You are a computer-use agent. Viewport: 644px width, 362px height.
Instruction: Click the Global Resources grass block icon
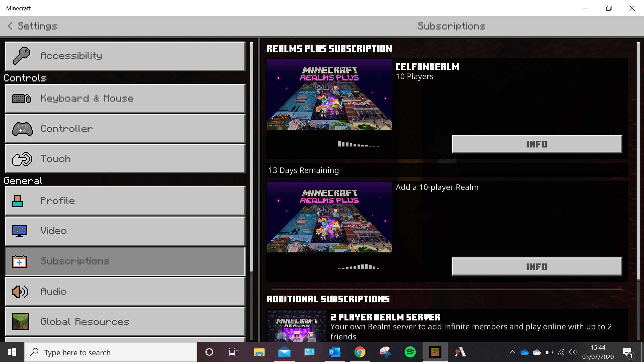pos(20,322)
